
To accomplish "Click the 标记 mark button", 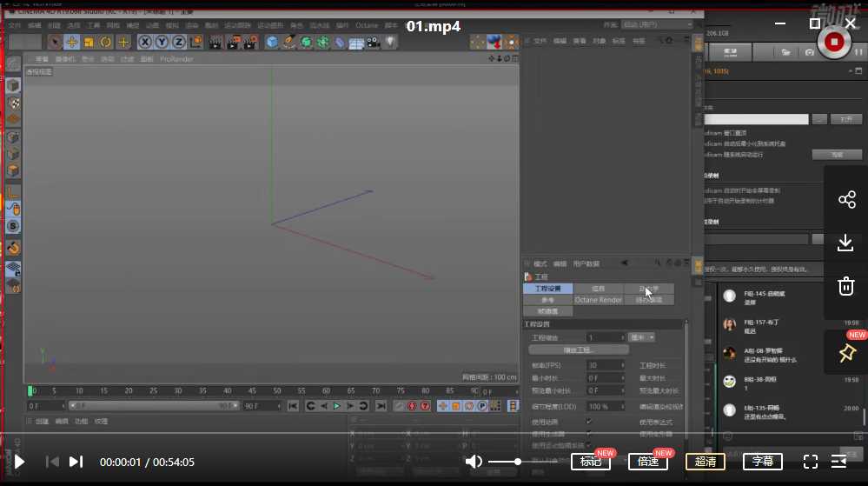I will tap(590, 462).
